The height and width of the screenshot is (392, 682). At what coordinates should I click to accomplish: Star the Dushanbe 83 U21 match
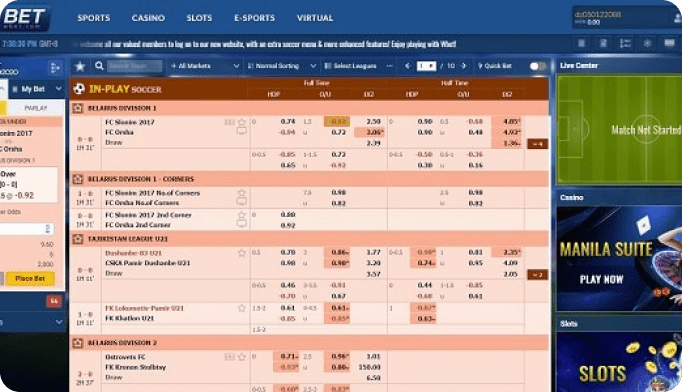(242, 253)
